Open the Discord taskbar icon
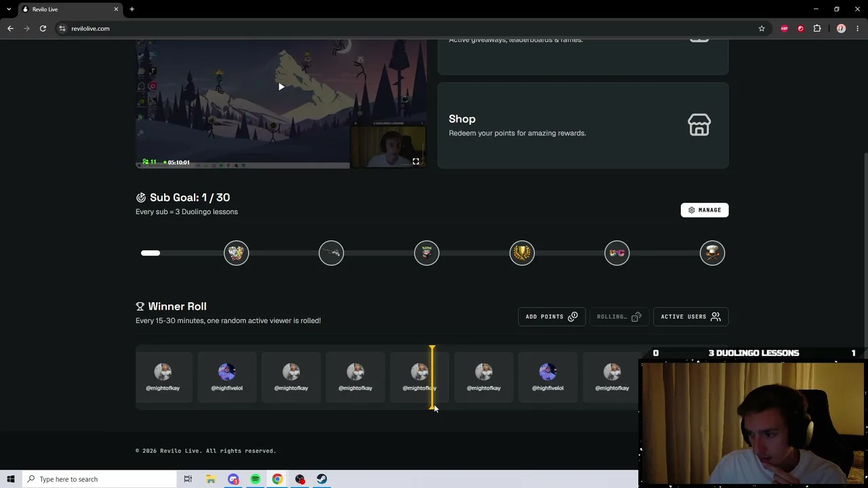868x488 pixels. coord(233,479)
